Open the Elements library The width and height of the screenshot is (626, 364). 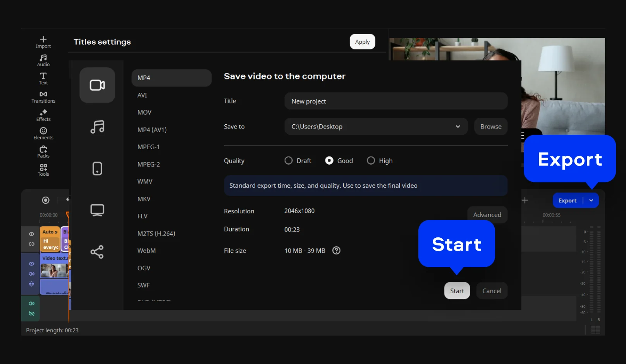43,133
